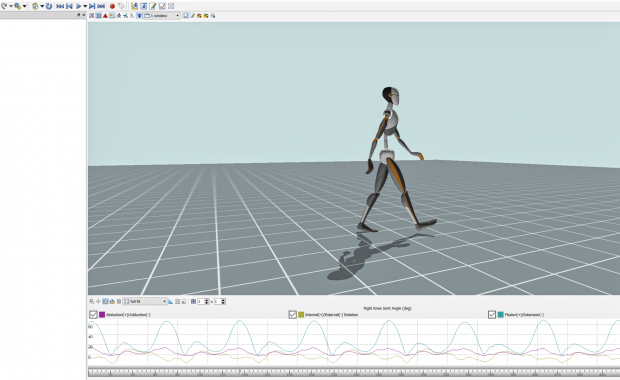This screenshot has width=620, height=380.
Task: Click the teal Flexion/Extension color swatch
Action: pos(501,315)
